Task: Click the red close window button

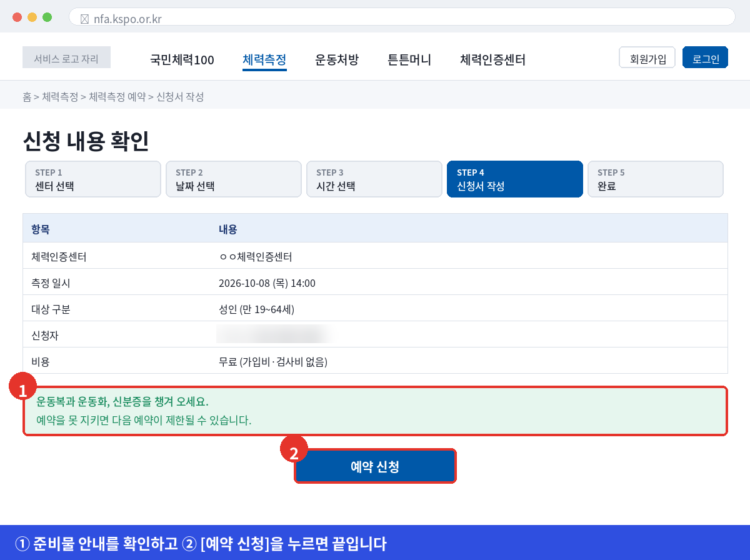Action: 17,17
